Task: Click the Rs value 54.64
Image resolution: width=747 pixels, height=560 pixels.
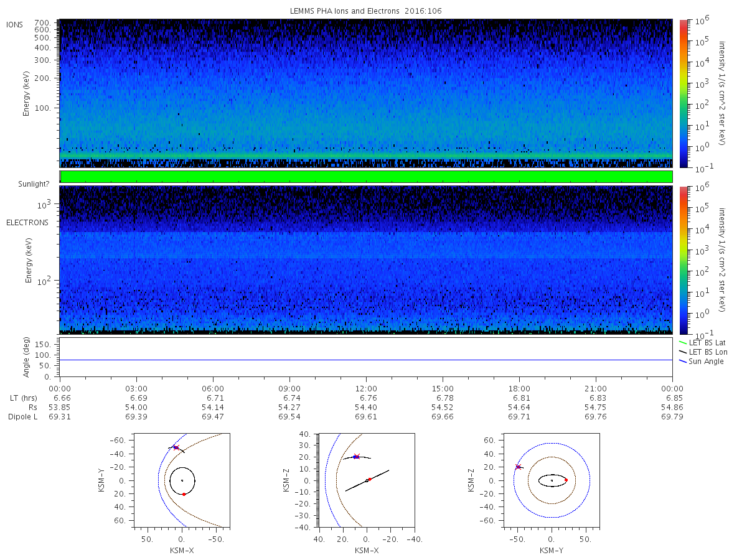Action: (x=519, y=407)
